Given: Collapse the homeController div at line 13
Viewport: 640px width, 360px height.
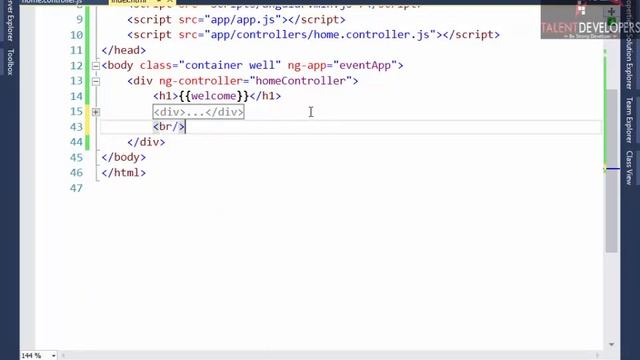Looking at the screenshot, I should pos(96,81).
